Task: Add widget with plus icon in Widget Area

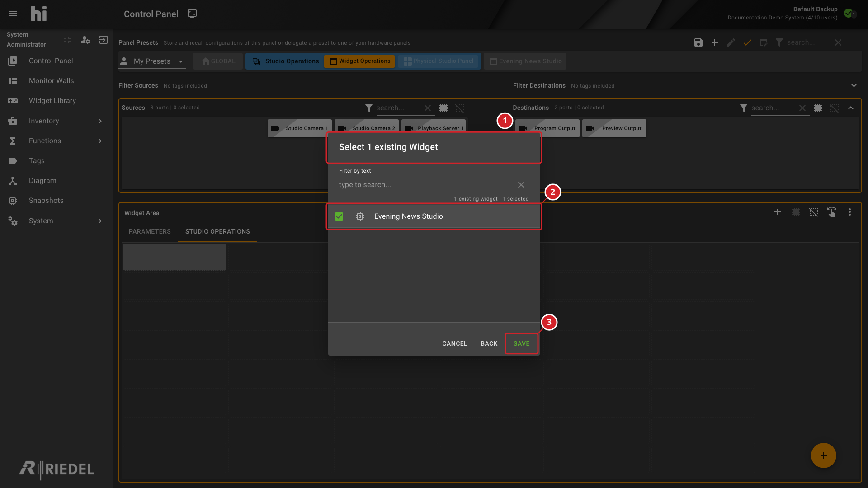Action: pos(778,212)
